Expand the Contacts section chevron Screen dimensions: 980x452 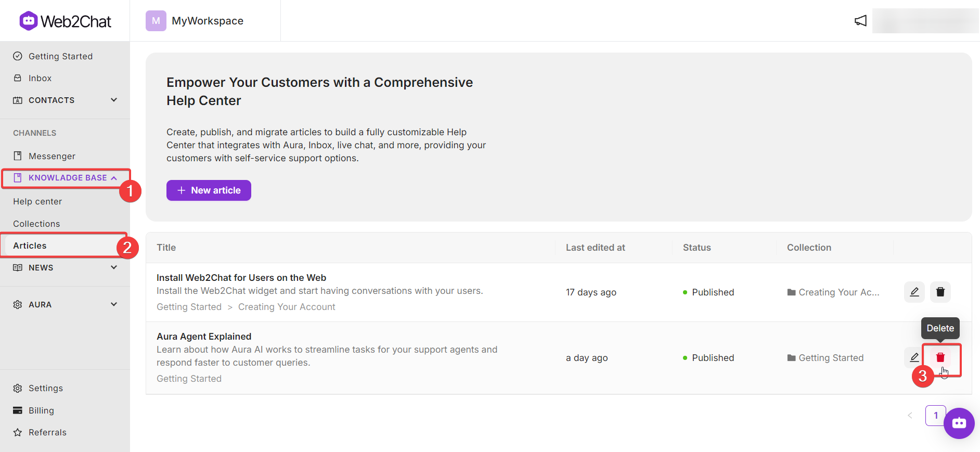[114, 100]
